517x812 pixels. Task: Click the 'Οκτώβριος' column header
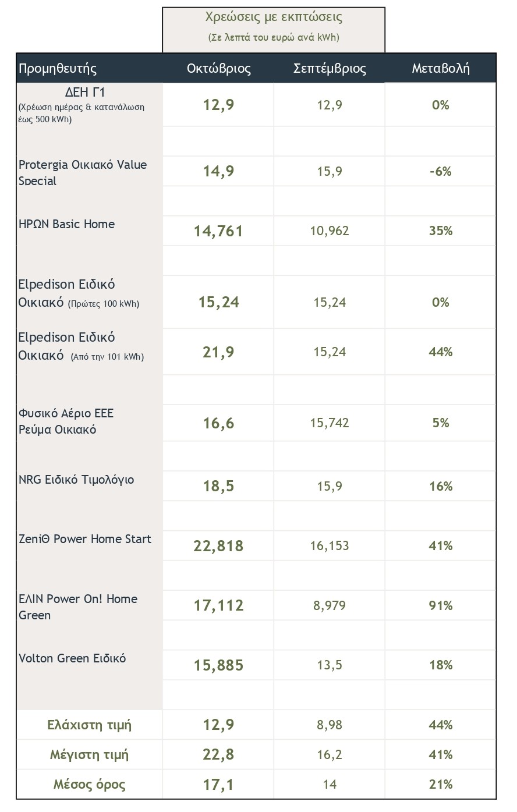[219, 69]
